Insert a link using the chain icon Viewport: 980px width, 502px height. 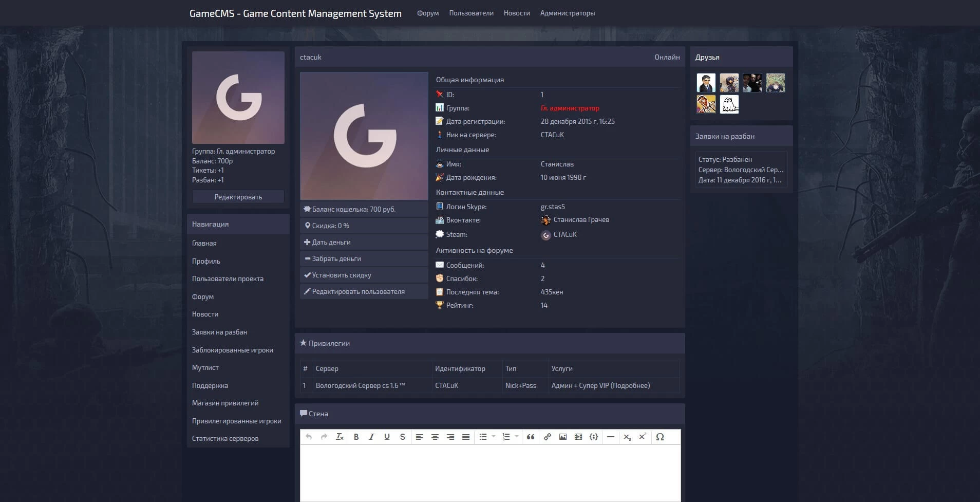click(548, 437)
